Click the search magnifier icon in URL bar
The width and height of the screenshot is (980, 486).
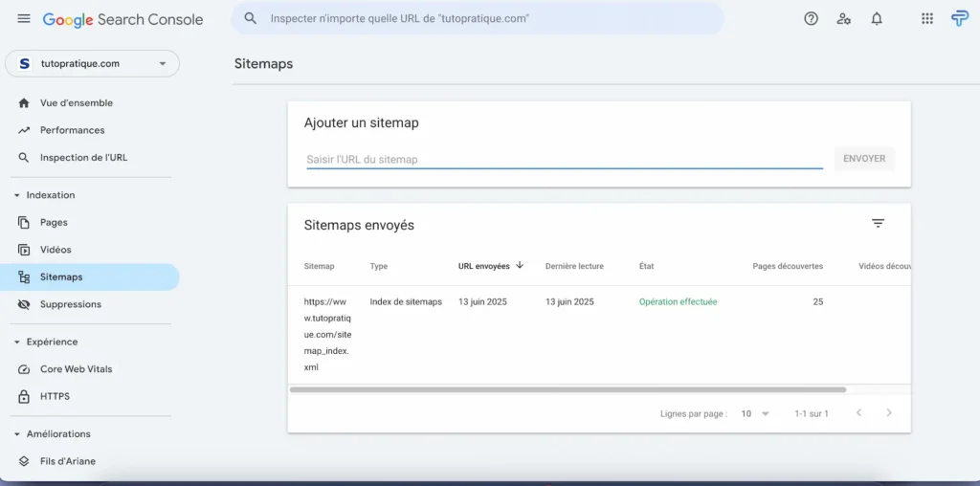click(x=251, y=19)
